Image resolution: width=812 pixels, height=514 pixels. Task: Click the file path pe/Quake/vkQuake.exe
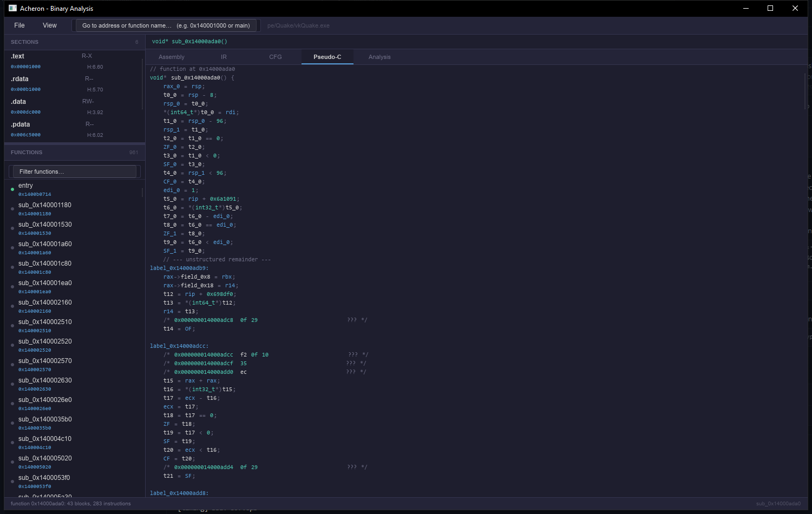[x=298, y=25]
